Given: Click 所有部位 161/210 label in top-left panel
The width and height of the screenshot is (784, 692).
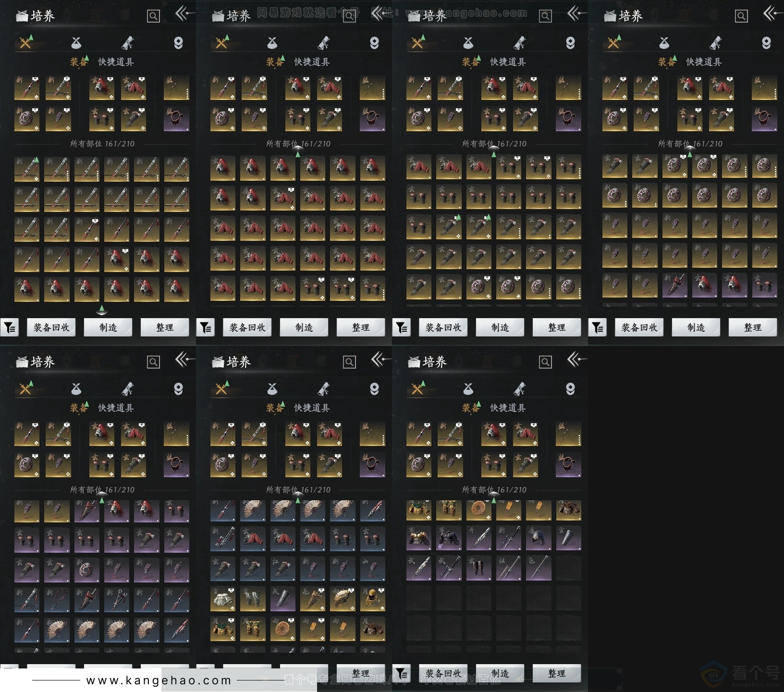Looking at the screenshot, I should coord(102,144).
